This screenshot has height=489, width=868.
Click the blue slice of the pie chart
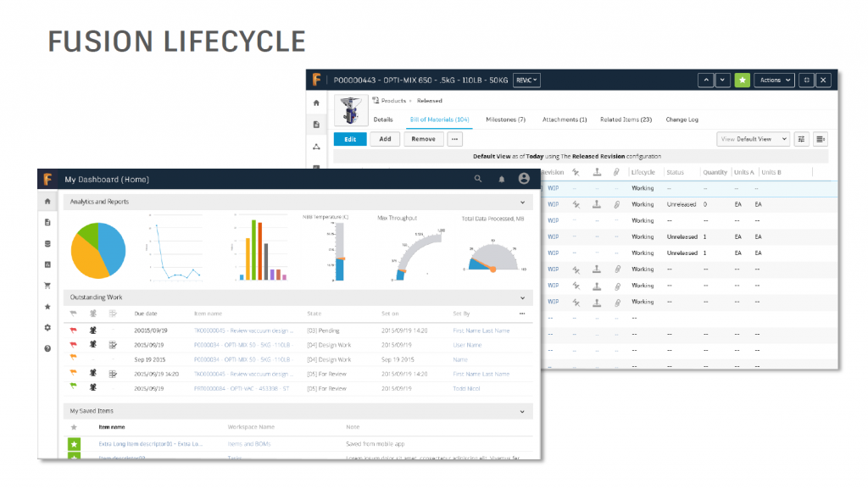coord(111,244)
